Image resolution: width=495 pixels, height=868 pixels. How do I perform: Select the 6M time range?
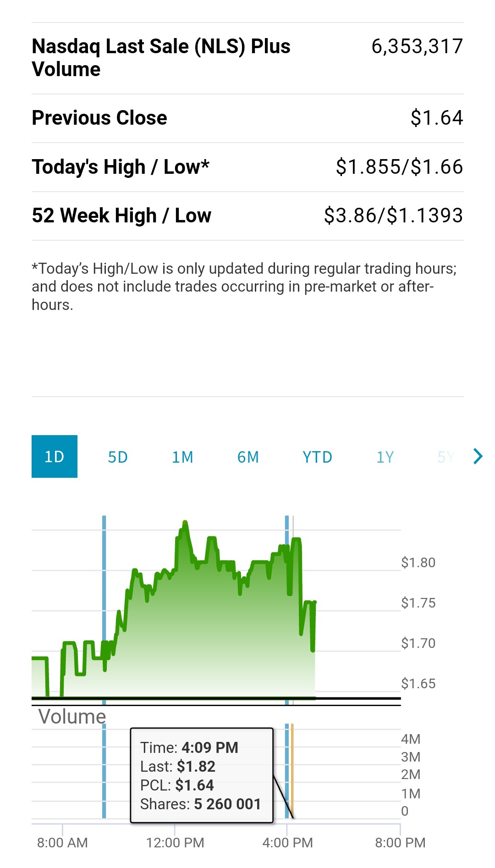(248, 457)
